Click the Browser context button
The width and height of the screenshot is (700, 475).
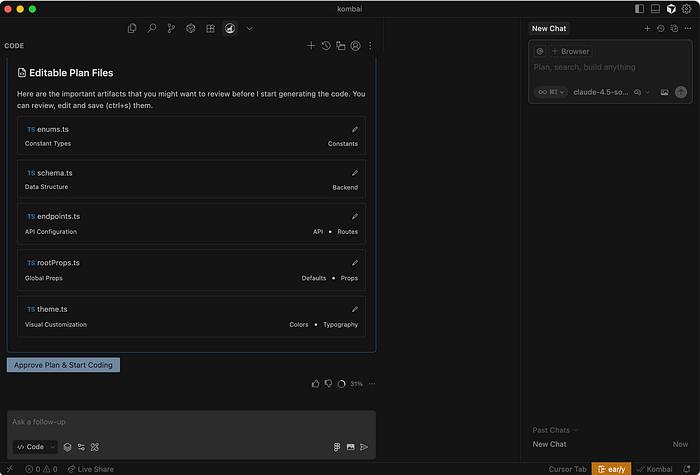tap(570, 51)
